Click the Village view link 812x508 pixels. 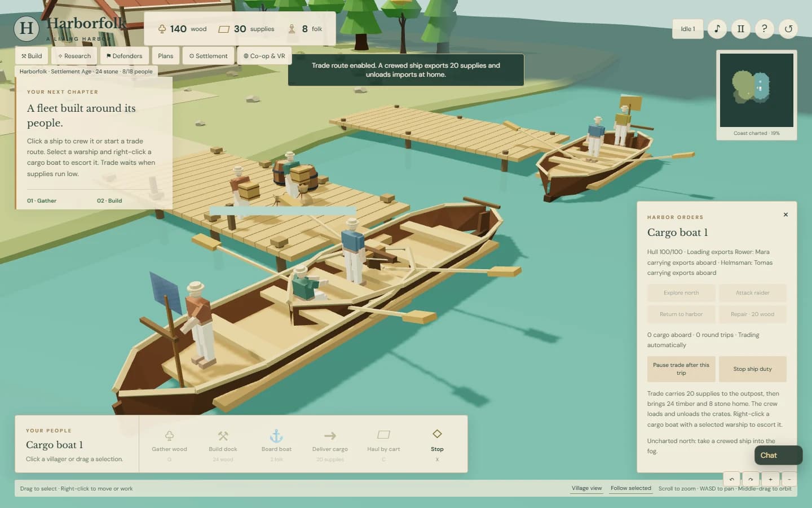(x=586, y=488)
